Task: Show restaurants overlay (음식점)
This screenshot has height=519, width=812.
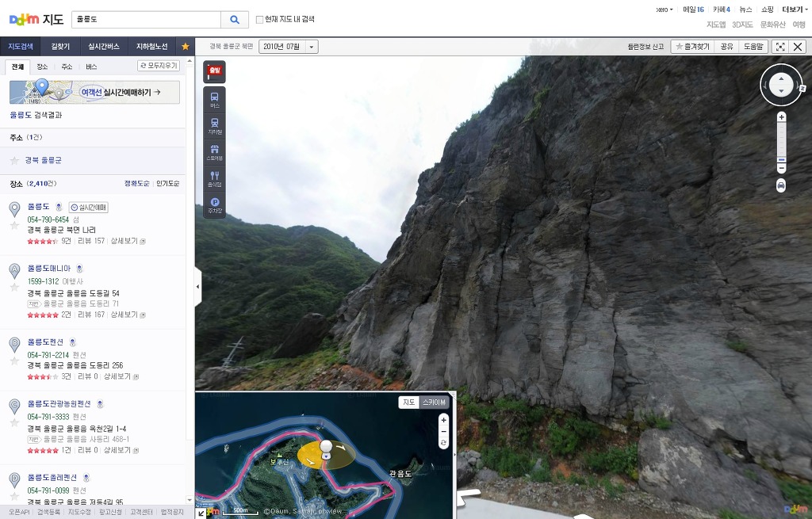Action: tap(214, 178)
